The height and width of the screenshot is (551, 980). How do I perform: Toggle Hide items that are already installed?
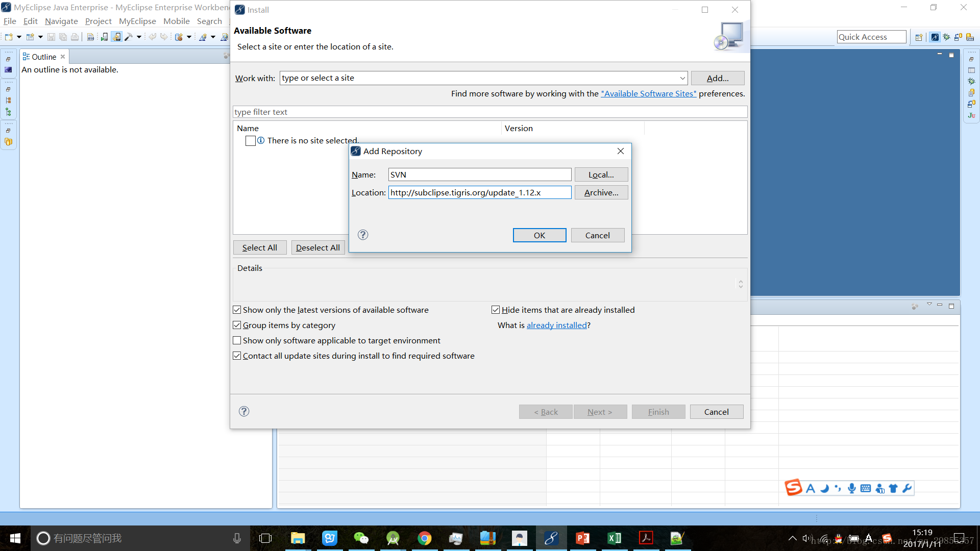496,310
